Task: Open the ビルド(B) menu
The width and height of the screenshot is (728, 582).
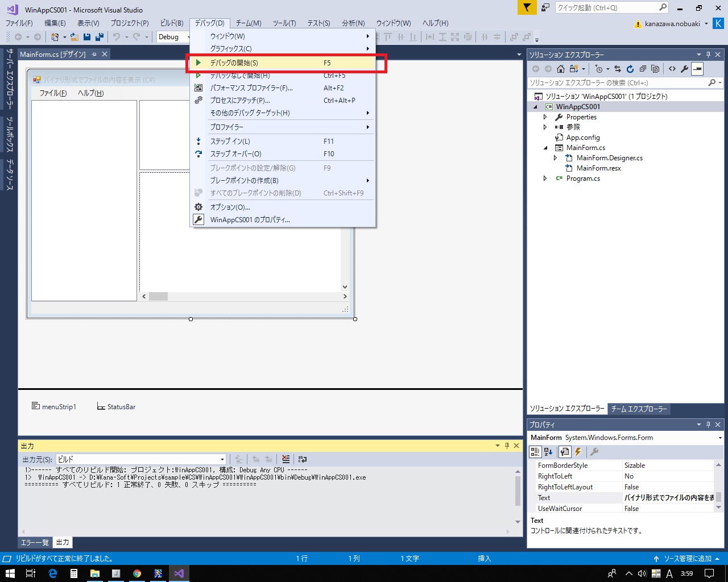Action: coord(172,23)
